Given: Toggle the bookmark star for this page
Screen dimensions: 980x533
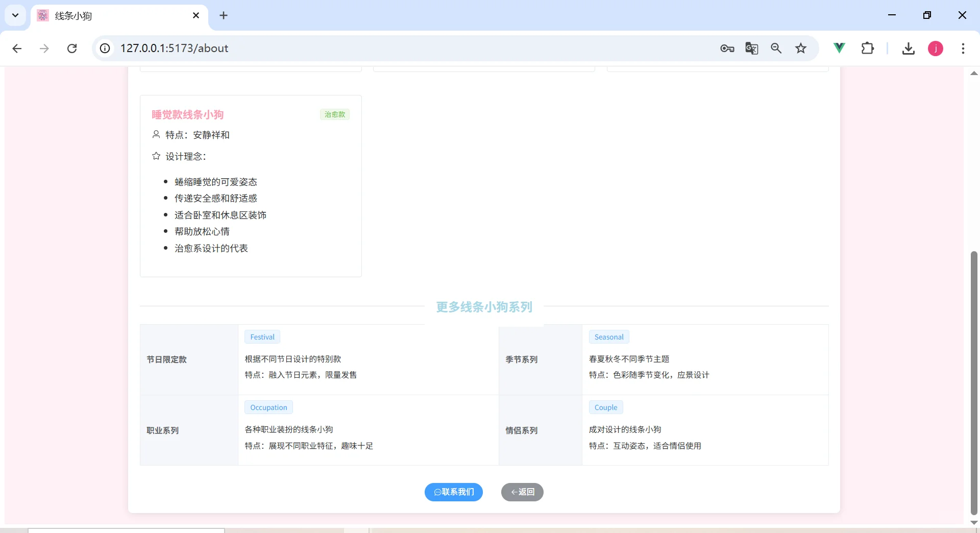Looking at the screenshot, I should (800, 49).
